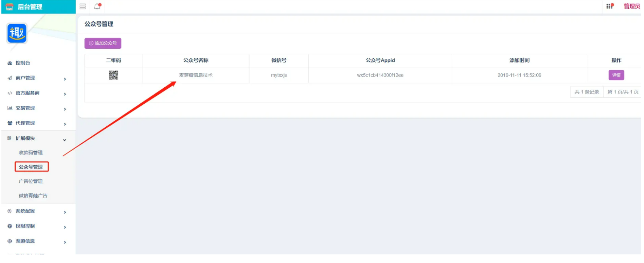Open the 管理员 account link
The height and width of the screenshot is (263, 644).
(632, 6)
